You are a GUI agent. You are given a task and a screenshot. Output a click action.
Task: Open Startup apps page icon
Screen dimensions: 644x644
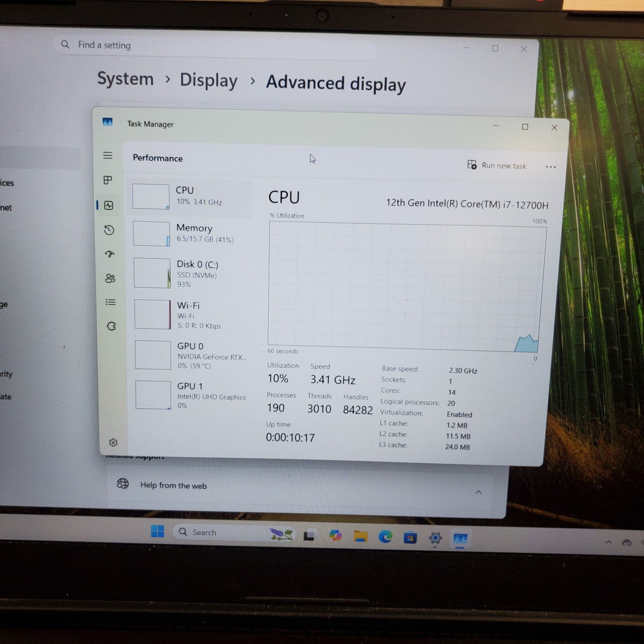click(x=110, y=254)
